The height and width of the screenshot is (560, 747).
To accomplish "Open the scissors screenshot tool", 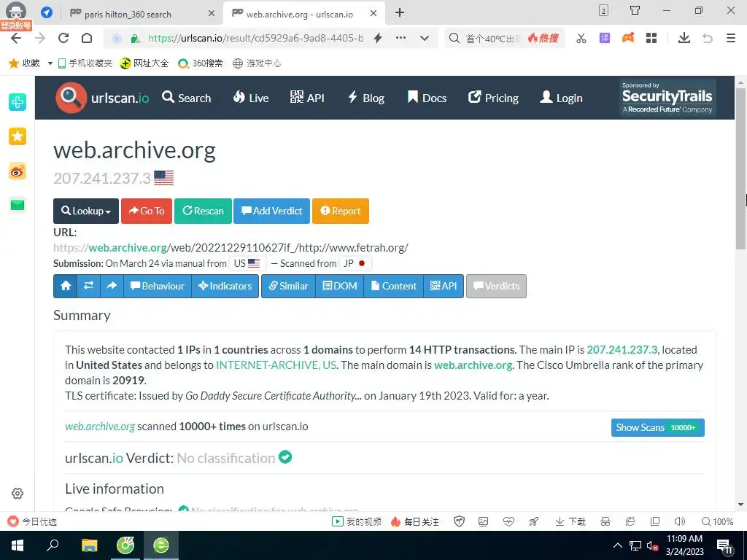I will (x=581, y=38).
